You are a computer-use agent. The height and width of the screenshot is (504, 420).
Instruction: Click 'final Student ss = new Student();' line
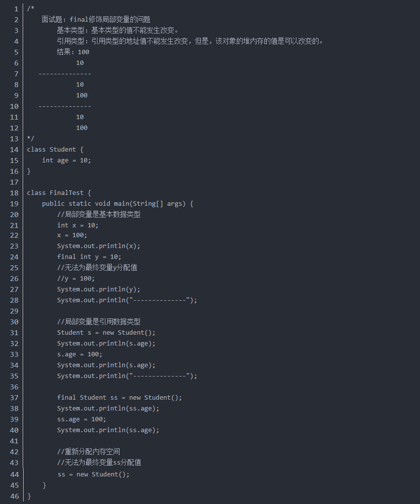(x=119, y=398)
